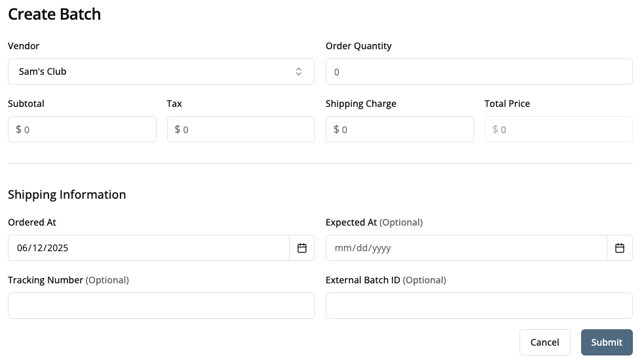Viewport: 644px width, 364px height.
Task: Click the Shipping Information section heading
Action: tap(67, 194)
